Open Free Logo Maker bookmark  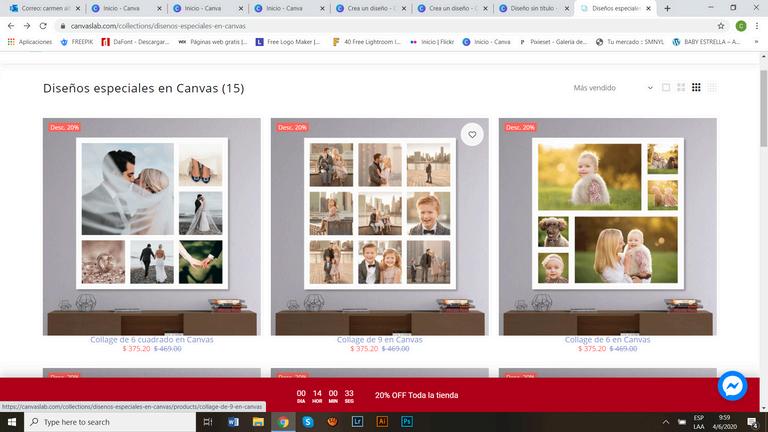(288, 42)
